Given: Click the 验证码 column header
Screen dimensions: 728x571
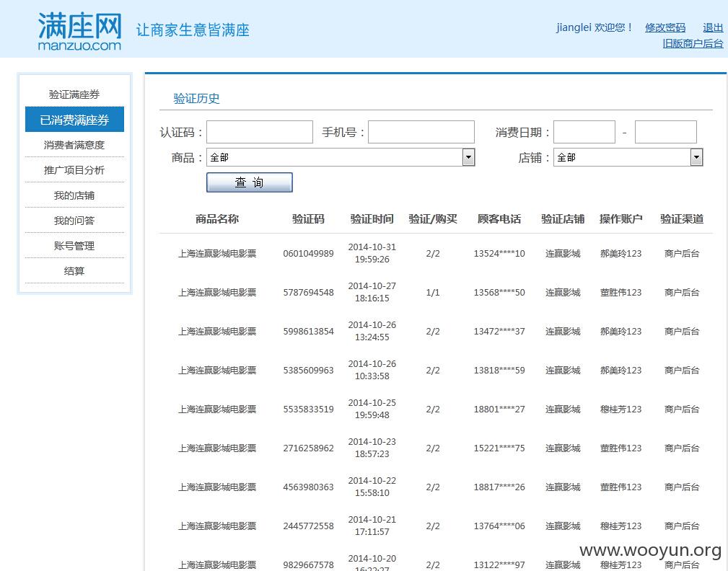Looking at the screenshot, I should pos(308,219).
